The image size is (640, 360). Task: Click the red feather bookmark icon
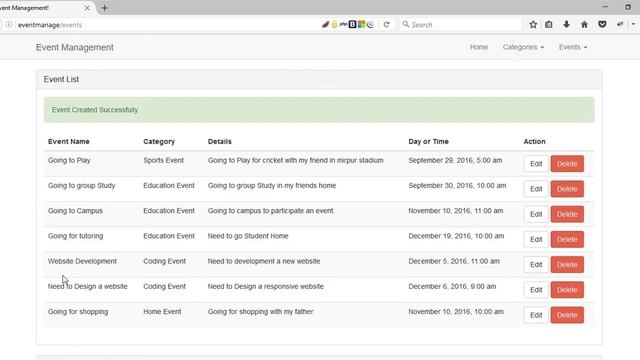pyautogui.click(x=325, y=24)
